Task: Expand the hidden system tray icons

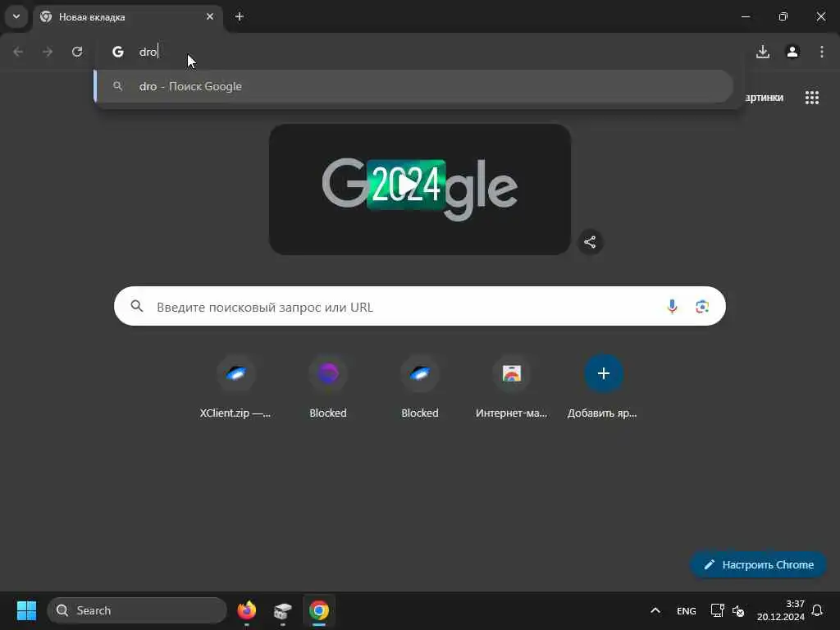Action: [x=655, y=610]
